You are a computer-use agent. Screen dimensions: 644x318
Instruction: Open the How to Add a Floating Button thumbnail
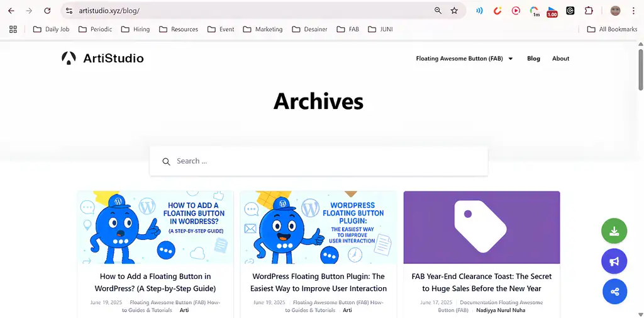(155, 227)
